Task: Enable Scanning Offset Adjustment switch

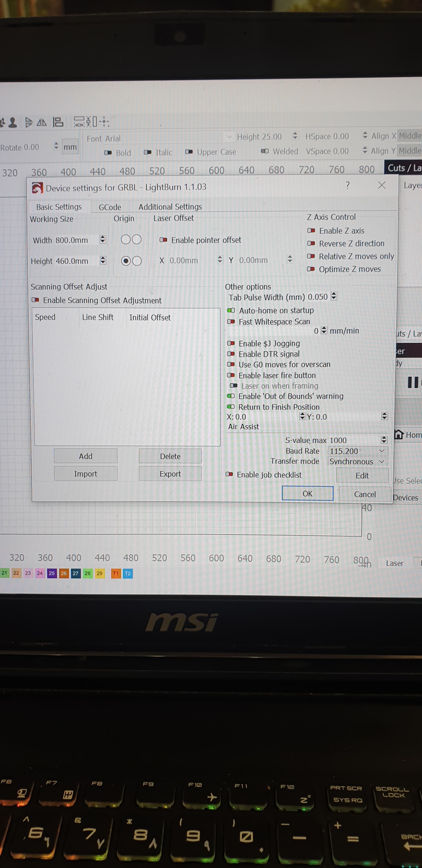Action: (35, 300)
